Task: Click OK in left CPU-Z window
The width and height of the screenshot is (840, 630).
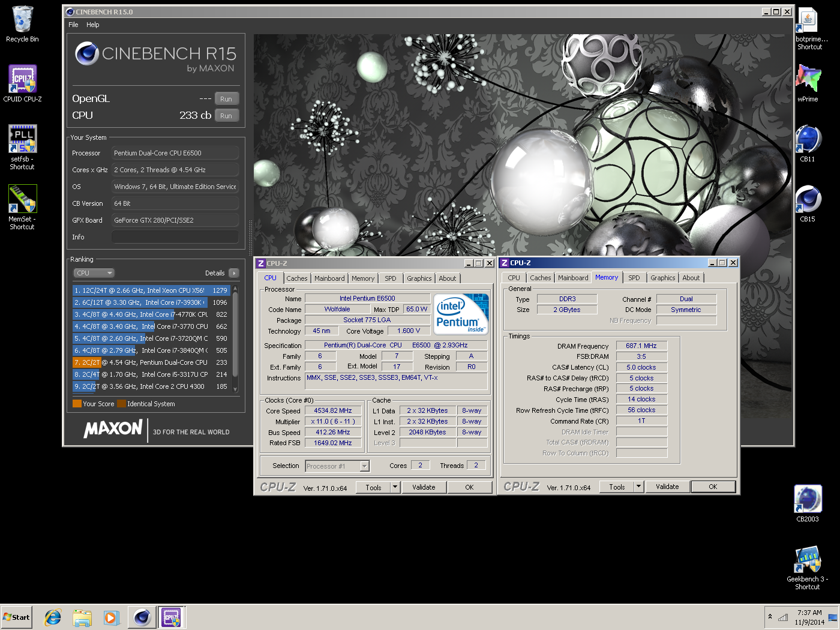Action: (x=469, y=488)
